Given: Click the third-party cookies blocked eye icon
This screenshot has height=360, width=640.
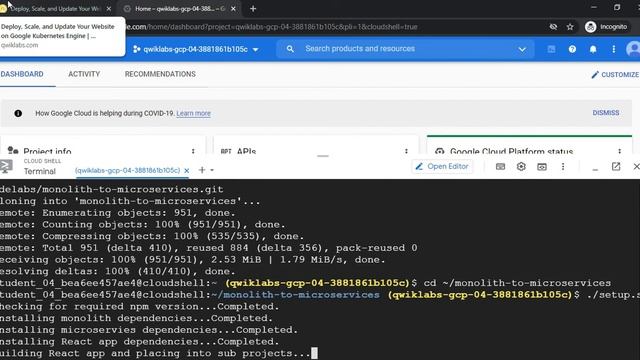Looking at the screenshot, I should click(553, 27).
